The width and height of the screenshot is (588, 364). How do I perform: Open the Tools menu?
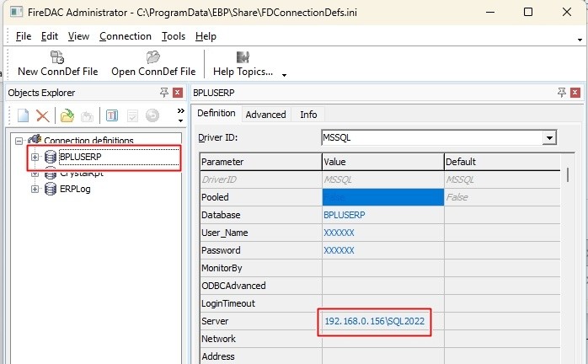174,36
